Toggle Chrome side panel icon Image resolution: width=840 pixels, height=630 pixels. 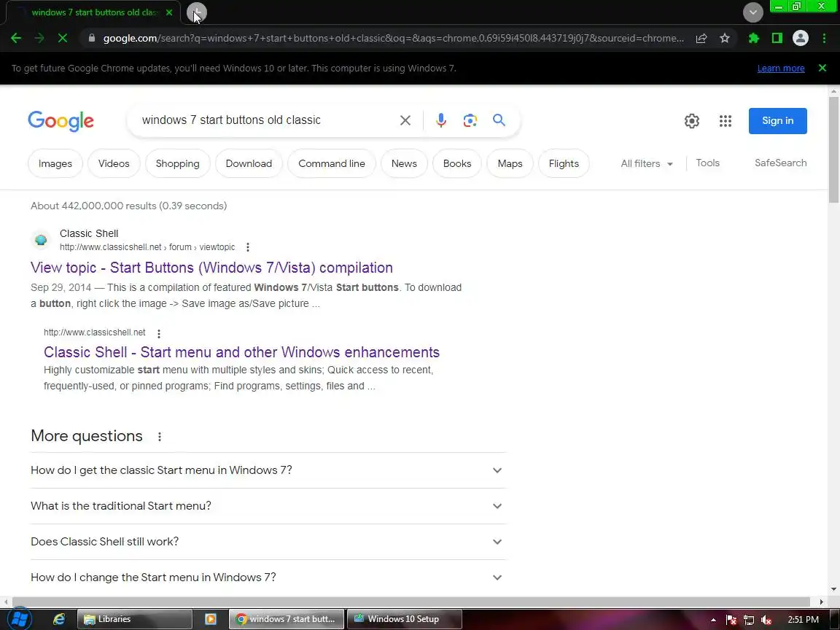[x=777, y=38]
